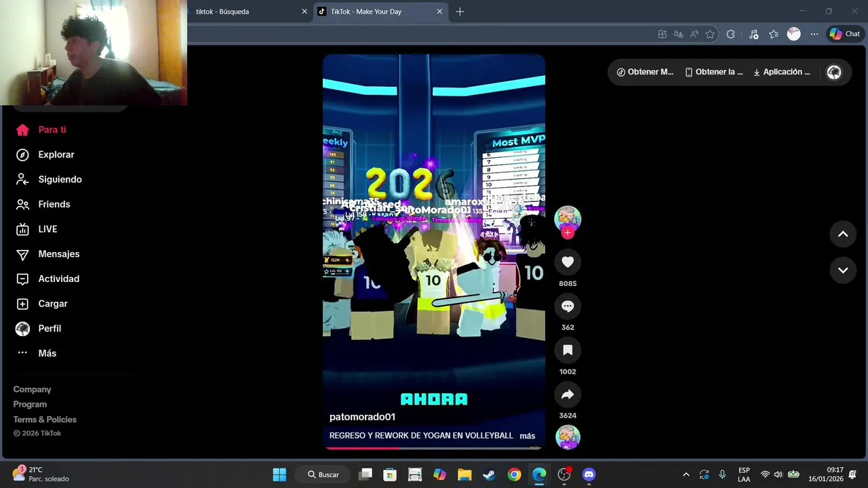Screen dimensions: 868x488
Task: Like the video with the heart icon
Action: pyautogui.click(x=568, y=262)
